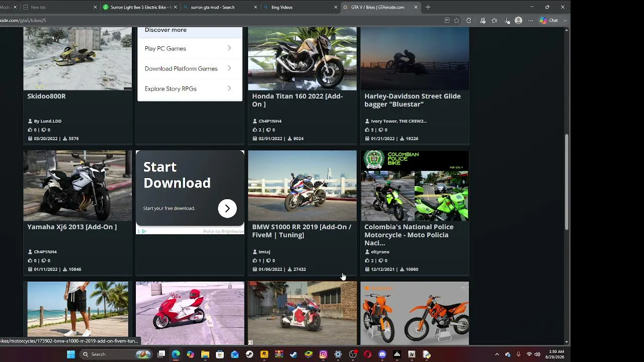Click the Start Download arrow button

227,208
